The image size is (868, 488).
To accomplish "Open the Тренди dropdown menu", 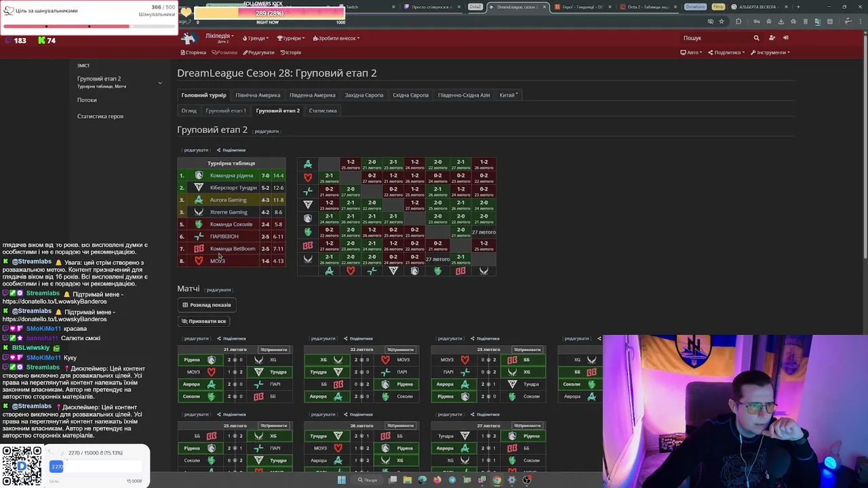I will [256, 39].
